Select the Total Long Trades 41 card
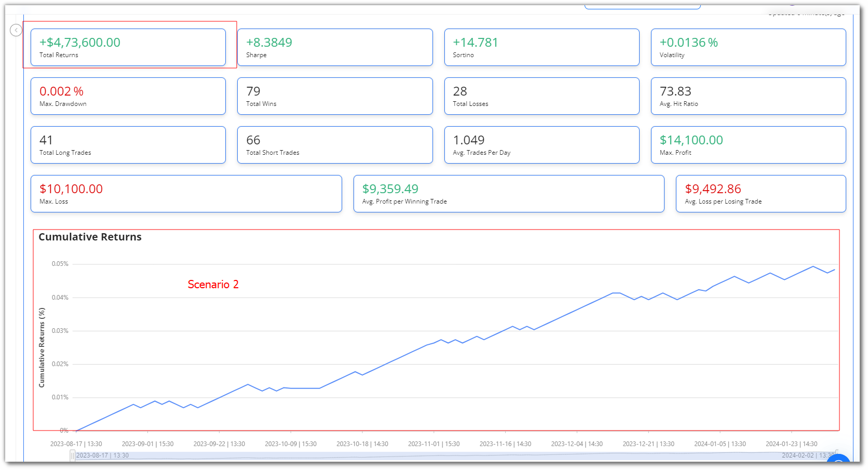 pos(128,145)
